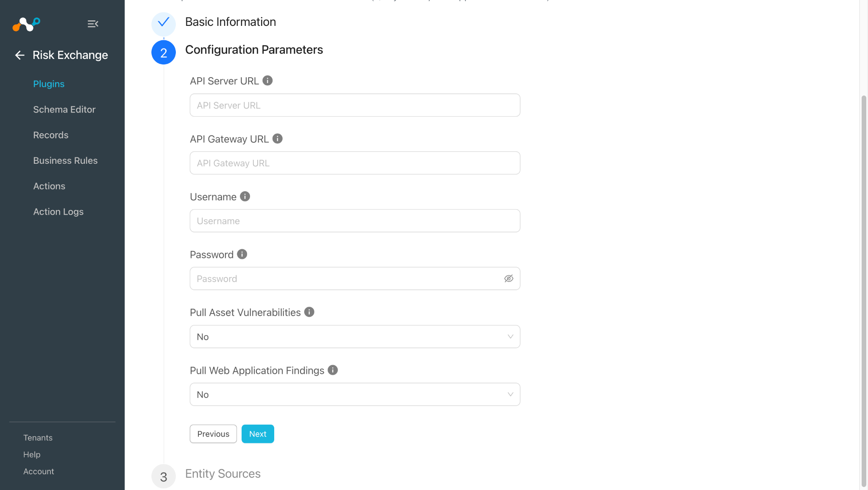This screenshot has height=490, width=868.
Task: Open Pull Web Application Findings dropdown
Action: [x=355, y=395]
